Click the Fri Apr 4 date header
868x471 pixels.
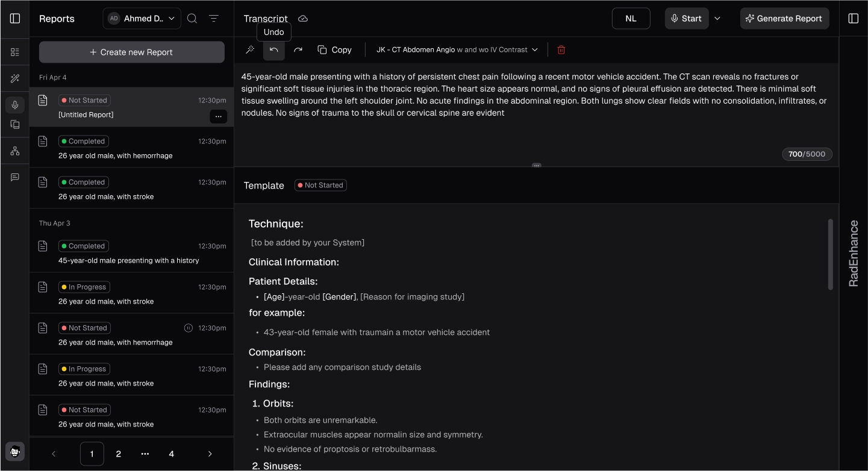tap(53, 78)
